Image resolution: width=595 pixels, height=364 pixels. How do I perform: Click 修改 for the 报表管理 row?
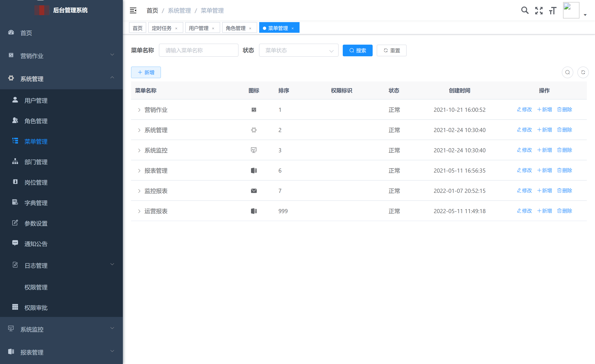pos(524,170)
